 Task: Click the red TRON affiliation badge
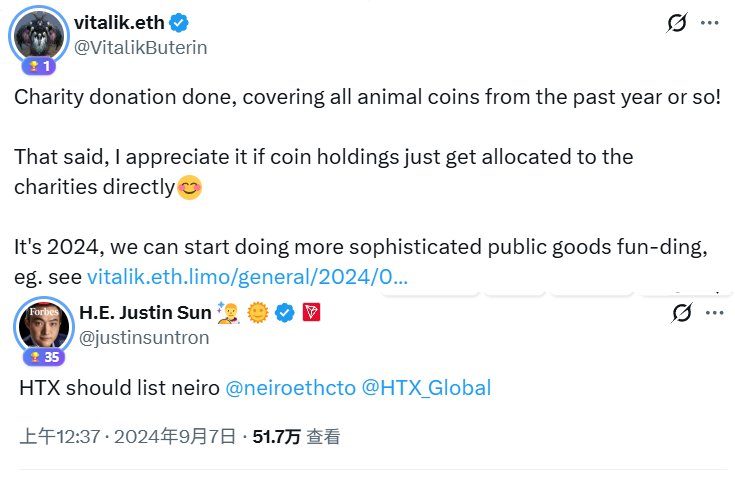310,313
